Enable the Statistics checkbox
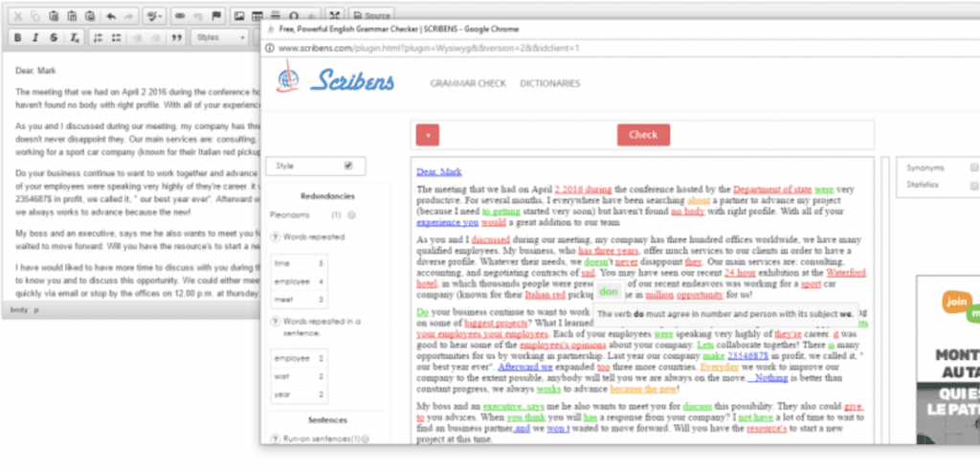980x472 pixels. coord(973,185)
